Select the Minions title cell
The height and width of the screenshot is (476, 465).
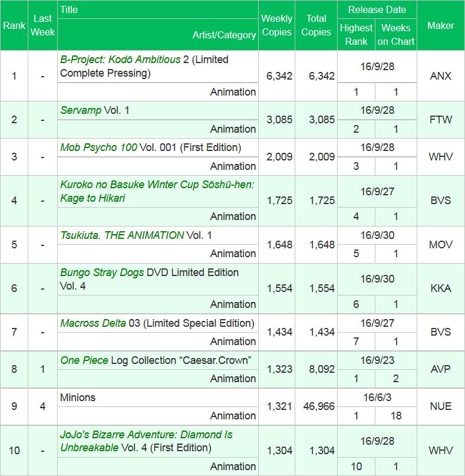point(78,398)
